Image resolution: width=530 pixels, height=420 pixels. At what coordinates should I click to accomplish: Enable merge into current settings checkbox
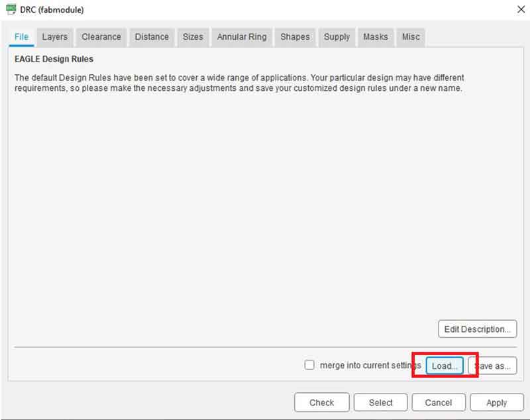[x=309, y=365]
